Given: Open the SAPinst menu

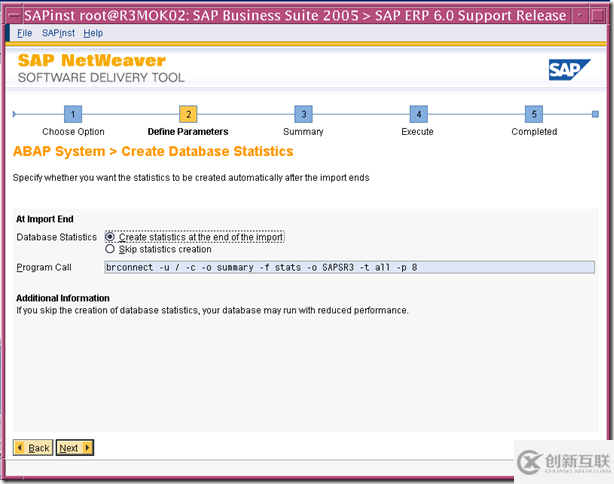Looking at the screenshot, I should 58,33.
